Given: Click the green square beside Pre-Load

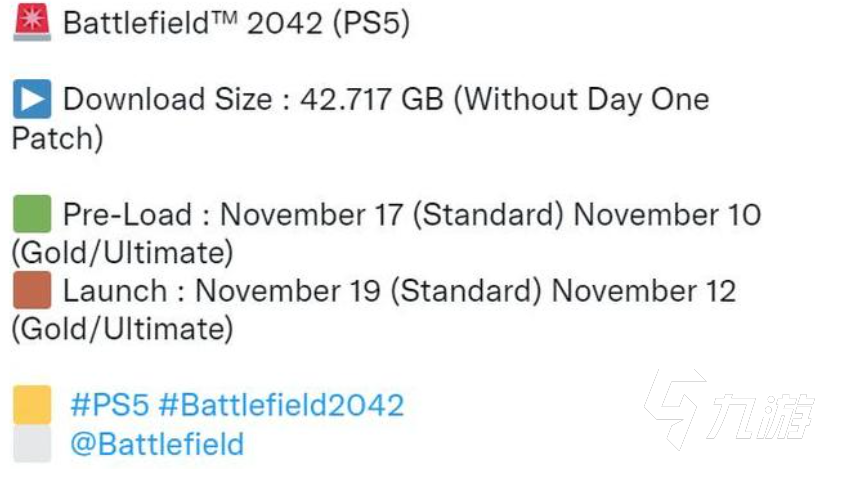Looking at the screenshot, I should point(32,215).
